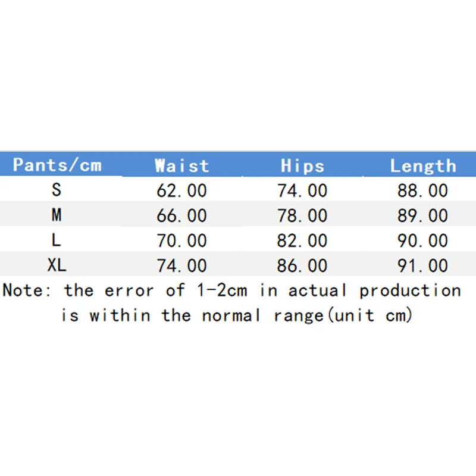Click the Waist column header
The width and height of the screenshot is (476, 476).
click(x=182, y=165)
